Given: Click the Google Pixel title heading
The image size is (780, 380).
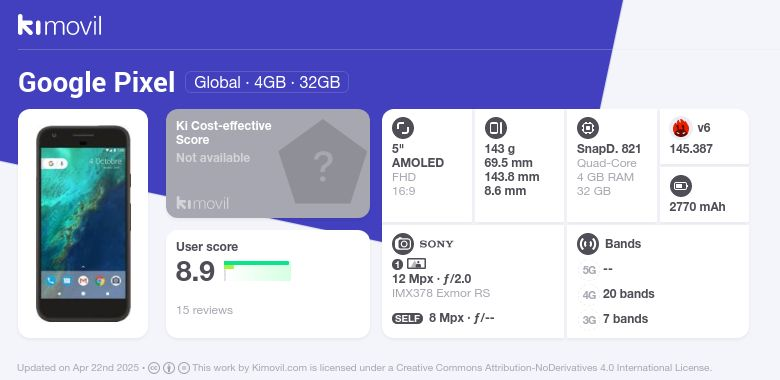Looking at the screenshot, I should [97, 83].
